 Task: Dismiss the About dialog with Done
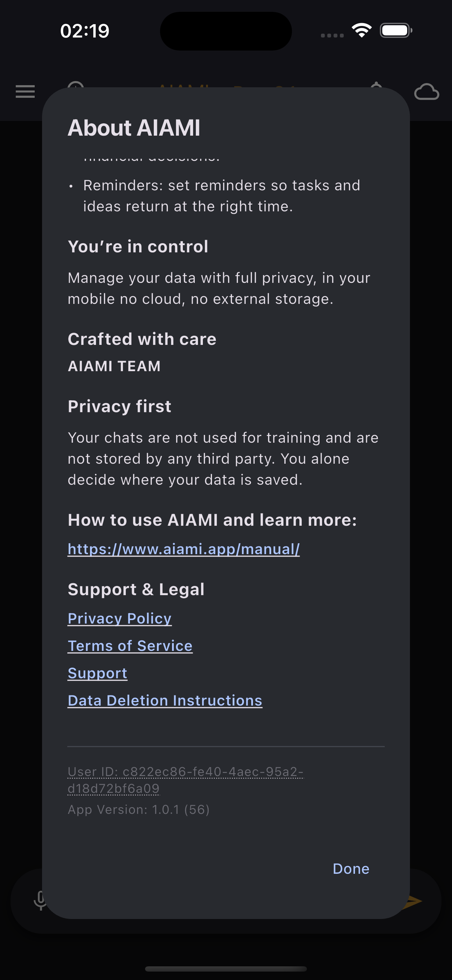pos(350,869)
